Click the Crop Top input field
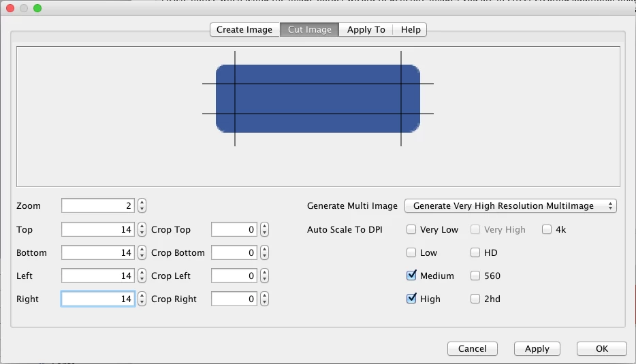Image resolution: width=636 pixels, height=364 pixels. point(234,229)
